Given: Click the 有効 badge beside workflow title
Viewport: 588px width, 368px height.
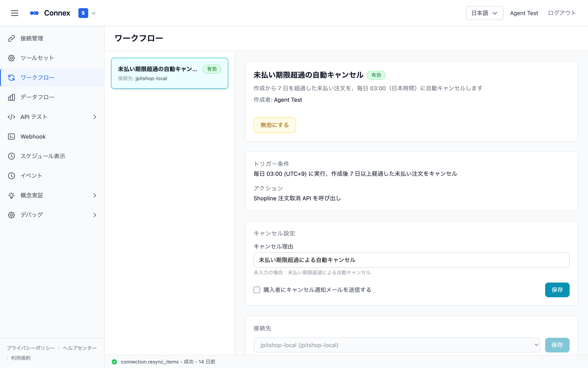Looking at the screenshot, I should coord(376,75).
